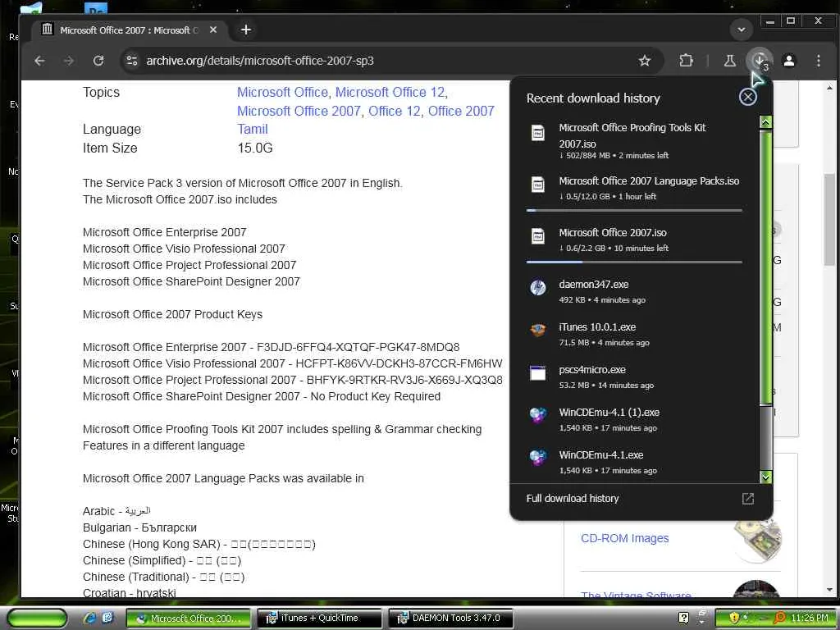Open pscs4micro.exe download entry

(x=635, y=377)
